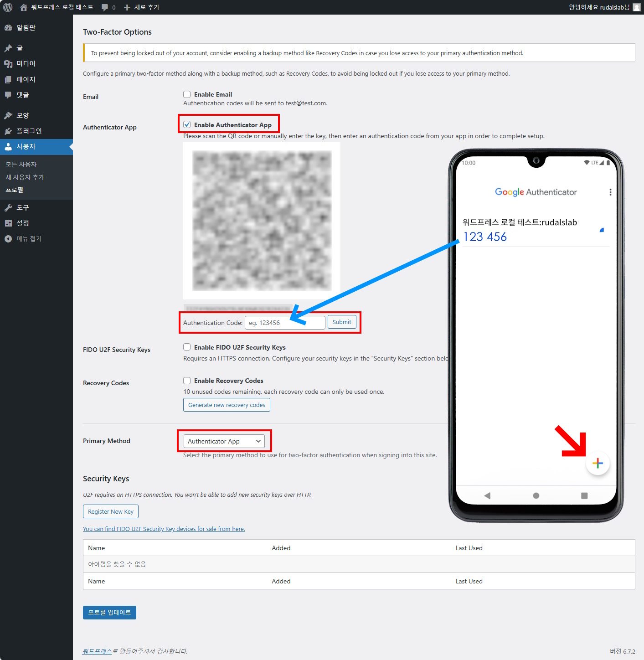This screenshot has height=660, width=644.
Task: Click the 프로필 업데이트 button
Action: click(x=109, y=613)
